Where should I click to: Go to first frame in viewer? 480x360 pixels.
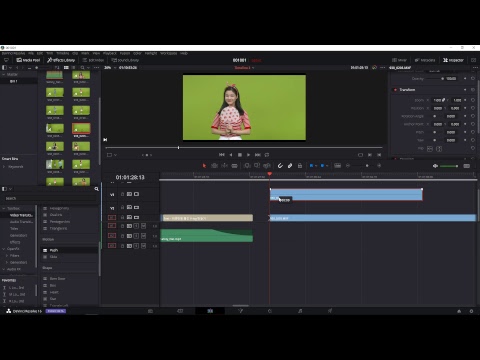pos(222,155)
